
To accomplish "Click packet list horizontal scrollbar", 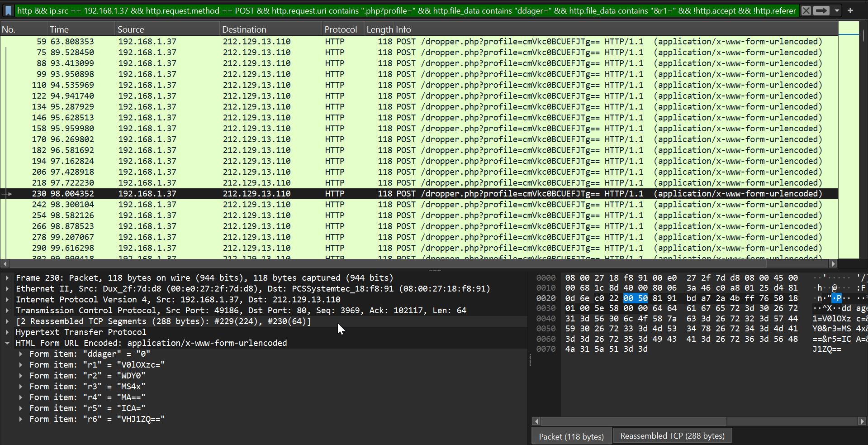I will click(388, 263).
